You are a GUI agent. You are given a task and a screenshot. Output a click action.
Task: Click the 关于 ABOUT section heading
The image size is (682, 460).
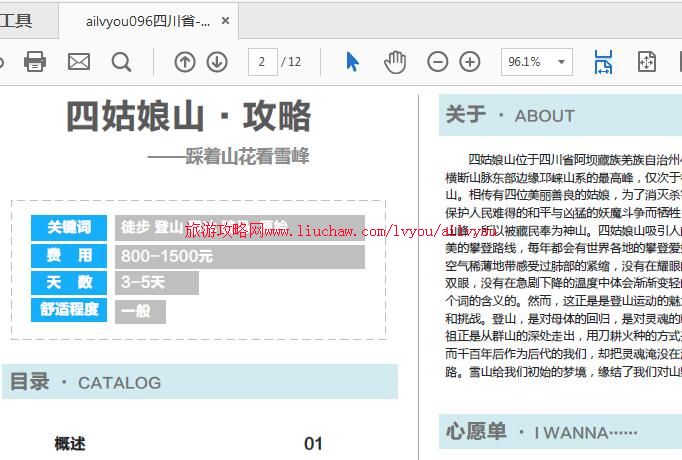point(510,115)
